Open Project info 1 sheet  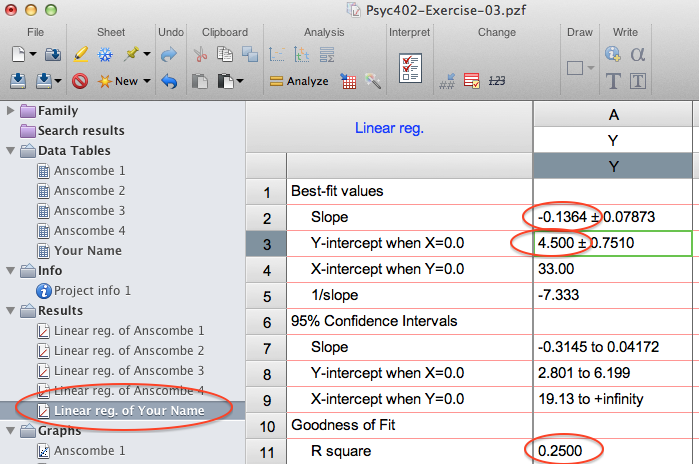click(x=92, y=290)
